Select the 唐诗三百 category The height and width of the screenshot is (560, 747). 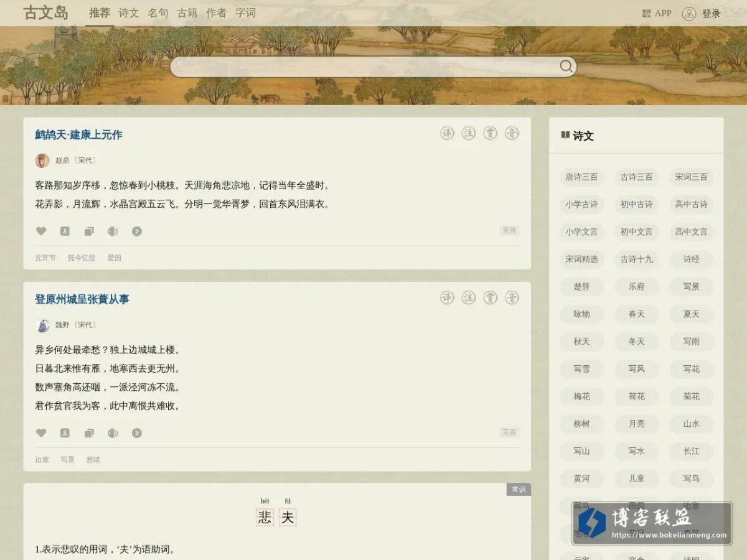(x=581, y=177)
